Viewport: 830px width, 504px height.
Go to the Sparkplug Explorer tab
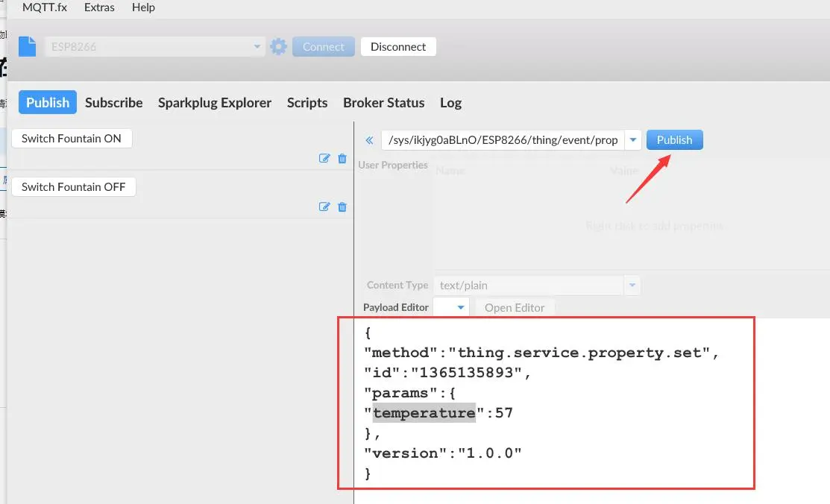tap(215, 103)
